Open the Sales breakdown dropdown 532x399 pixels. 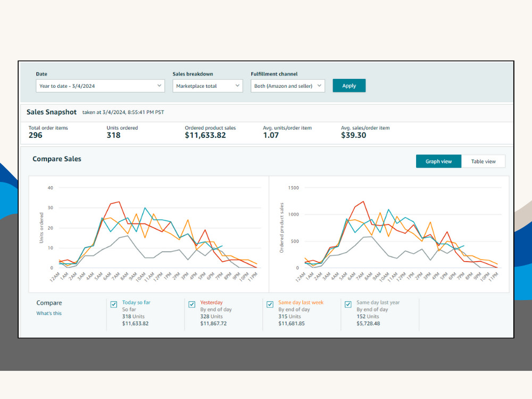[x=207, y=86]
